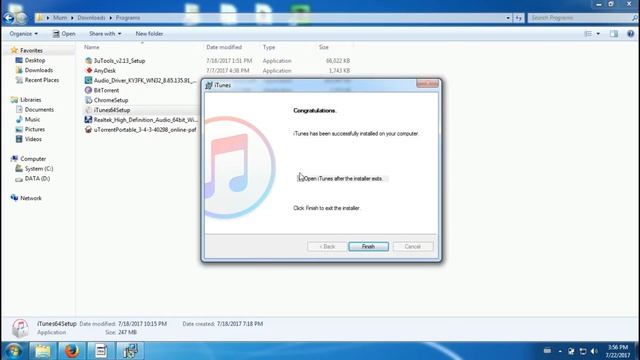Open Desktop in Favorites

pos(35,60)
